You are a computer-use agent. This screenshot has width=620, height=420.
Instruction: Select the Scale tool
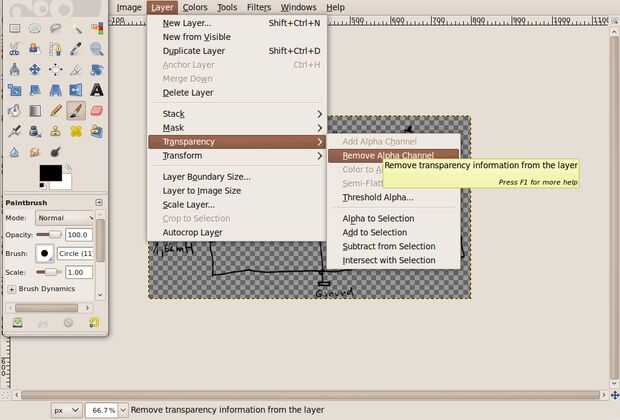15,90
